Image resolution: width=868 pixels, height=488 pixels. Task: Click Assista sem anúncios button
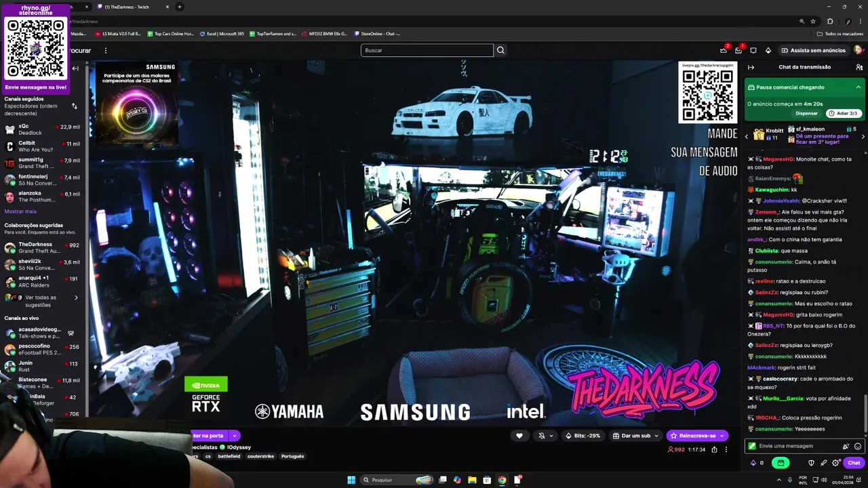pyautogui.click(x=813, y=50)
